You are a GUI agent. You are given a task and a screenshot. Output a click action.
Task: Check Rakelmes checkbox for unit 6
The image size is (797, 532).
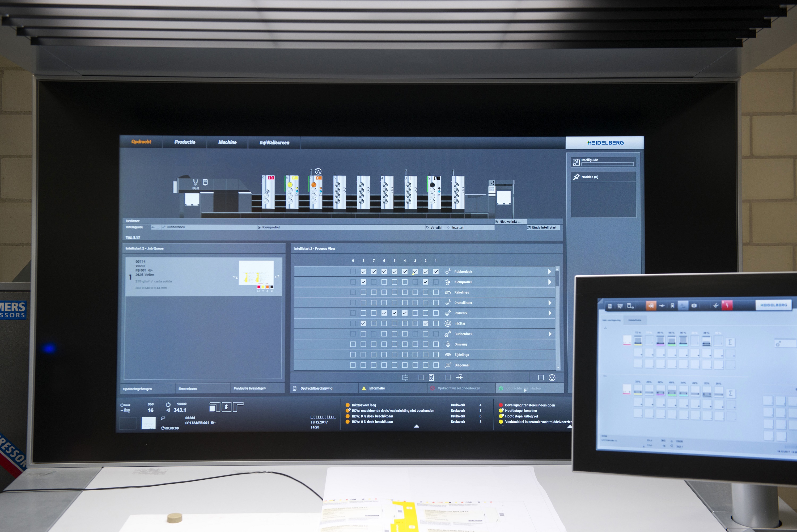tap(384, 292)
